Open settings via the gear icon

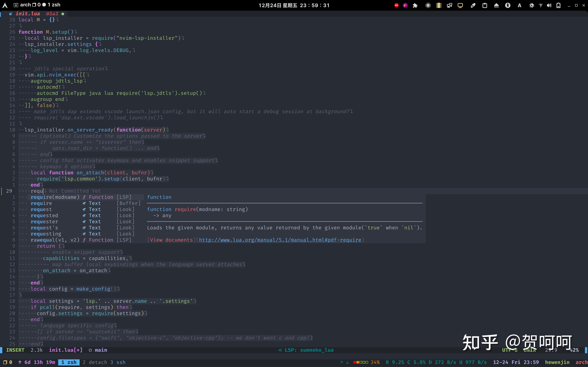(x=532, y=5)
